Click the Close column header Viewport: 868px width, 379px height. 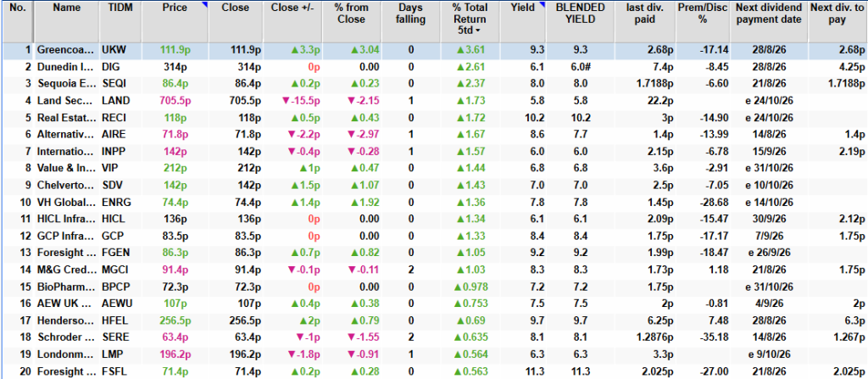click(x=236, y=8)
